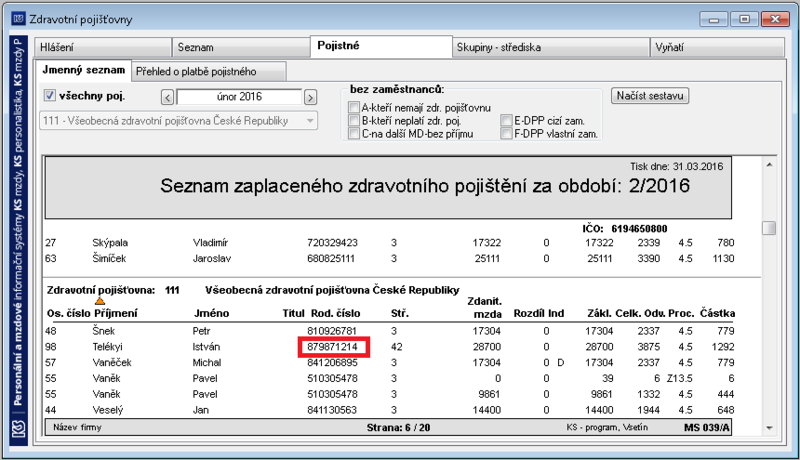Image resolution: width=800 pixels, height=460 pixels.
Task: Click the 'Načíst sestavu' button
Action: (650, 96)
